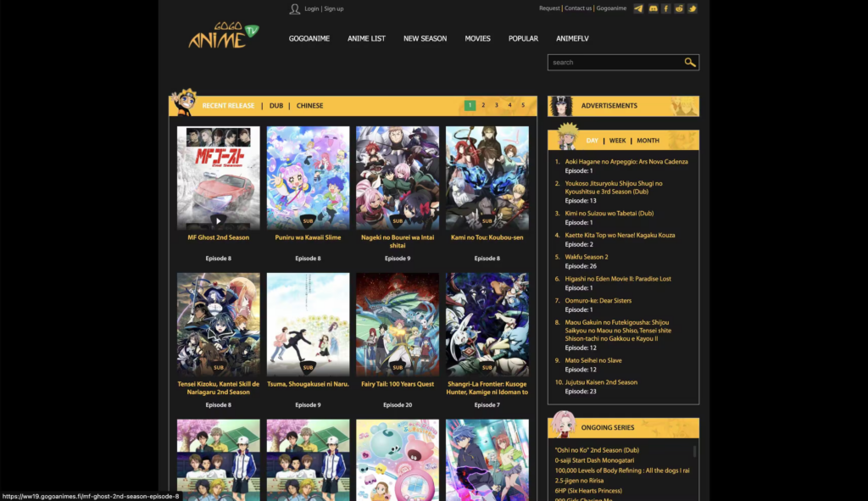Open Tensei Kizoku 2nd Season poster
868x501 pixels.
tap(218, 325)
